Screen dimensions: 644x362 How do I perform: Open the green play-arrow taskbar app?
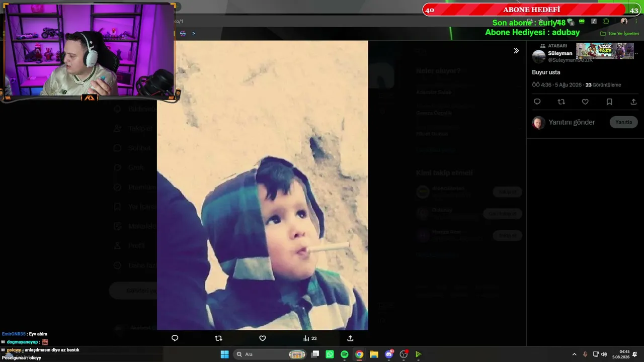point(418,354)
